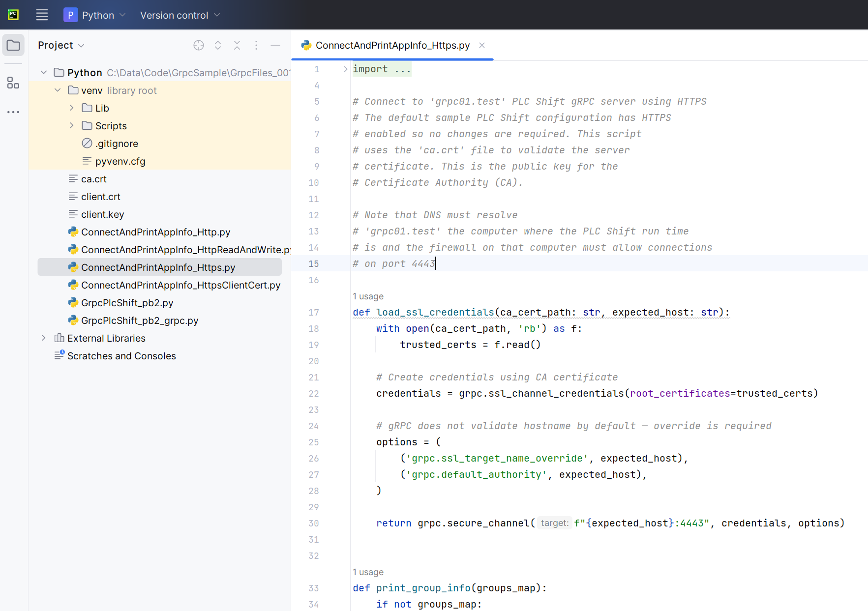Click the Scratches and Consoles icon
This screenshot has height=611, width=868.
[60, 355]
